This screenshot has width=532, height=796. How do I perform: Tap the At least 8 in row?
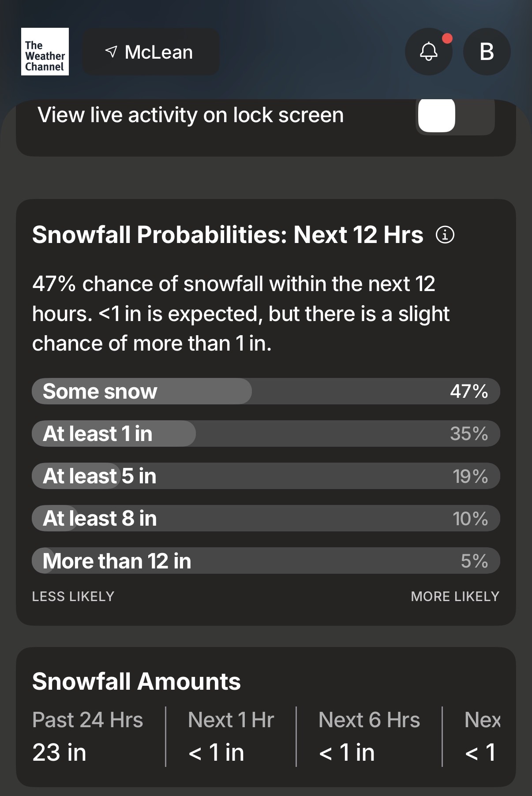(x=266, y=518)
